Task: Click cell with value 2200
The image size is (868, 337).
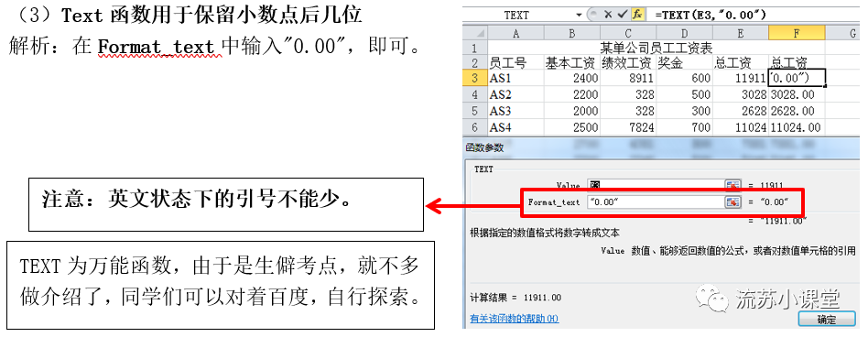Action: click(x=572, y=94)
